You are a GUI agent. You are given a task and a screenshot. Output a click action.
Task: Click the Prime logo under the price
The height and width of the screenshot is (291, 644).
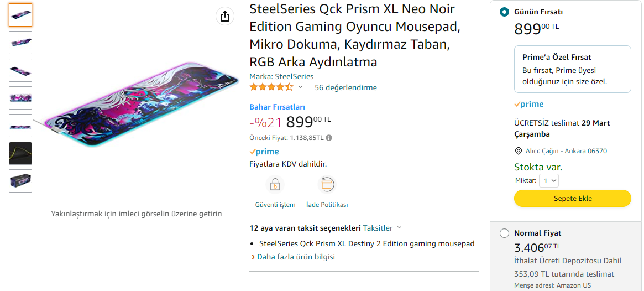pos(264,152)
